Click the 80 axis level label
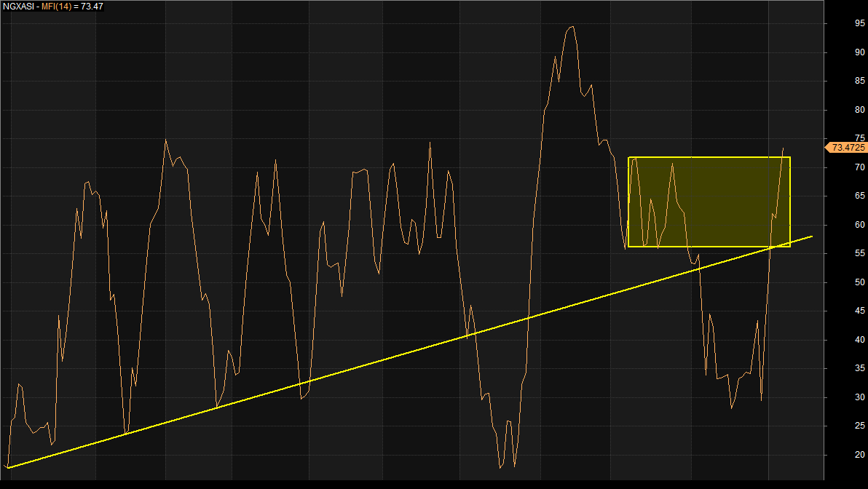 tap(860, 110)
